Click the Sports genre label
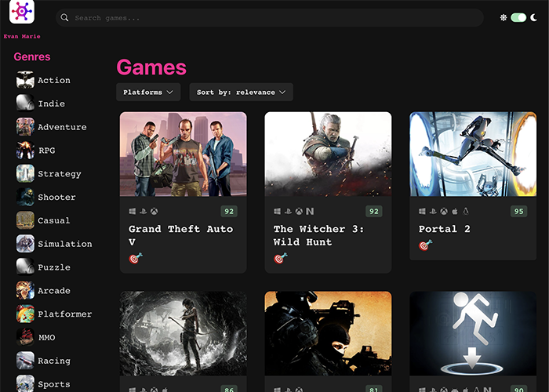 (x=54, y=384)
